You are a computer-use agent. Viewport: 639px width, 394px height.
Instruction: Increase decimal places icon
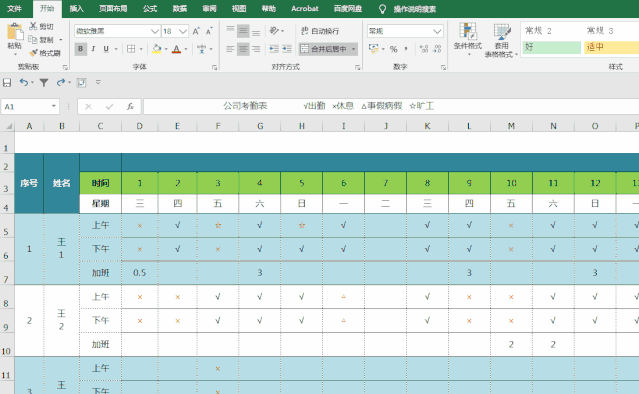pyautogui.click(x=424, y=49)
